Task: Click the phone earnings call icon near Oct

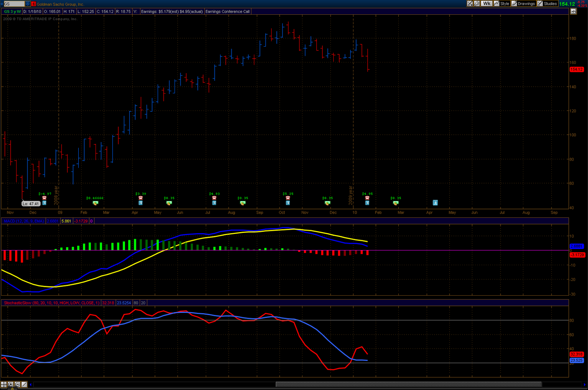Action: click(288, 198)
